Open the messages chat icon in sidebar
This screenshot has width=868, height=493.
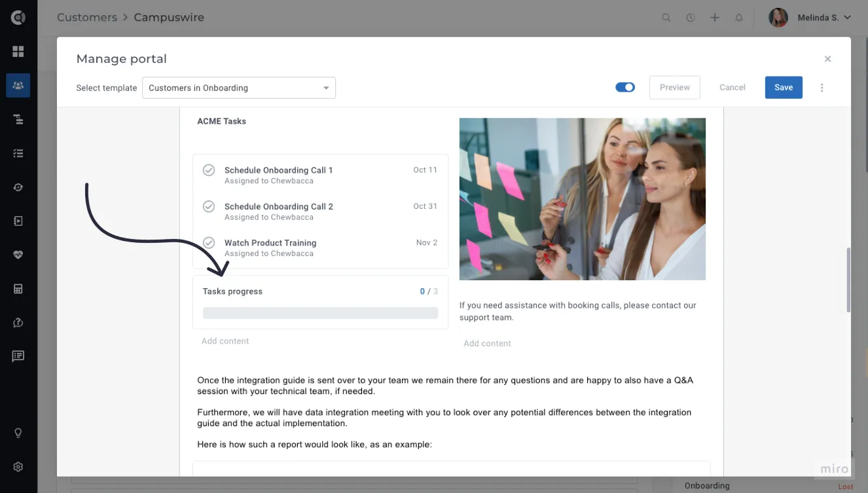click(18, 356)
